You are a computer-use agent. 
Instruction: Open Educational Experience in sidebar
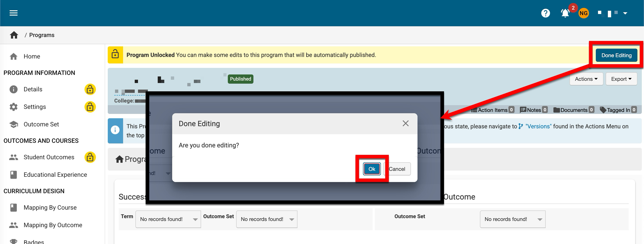click(55, 175)
